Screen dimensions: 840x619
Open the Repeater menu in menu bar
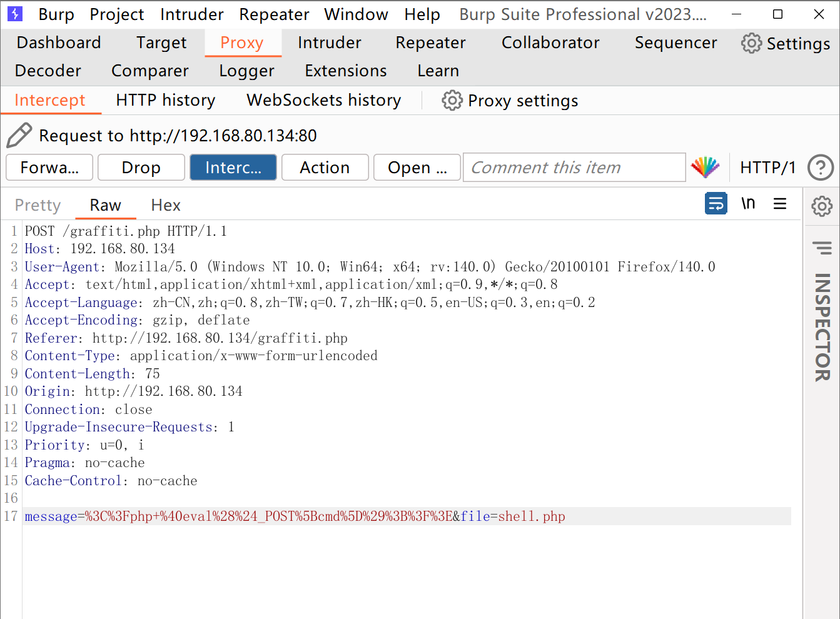(274, 14)
